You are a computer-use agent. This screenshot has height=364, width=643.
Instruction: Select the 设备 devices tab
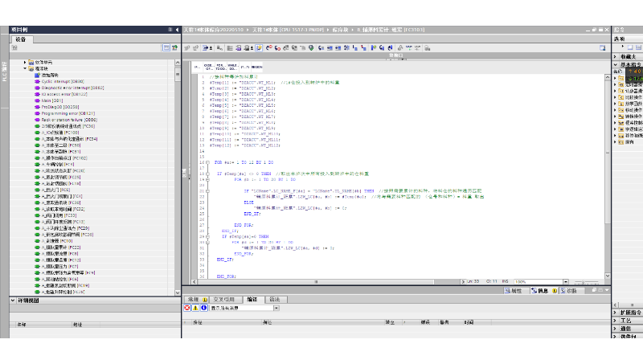(x=21, y=39)
